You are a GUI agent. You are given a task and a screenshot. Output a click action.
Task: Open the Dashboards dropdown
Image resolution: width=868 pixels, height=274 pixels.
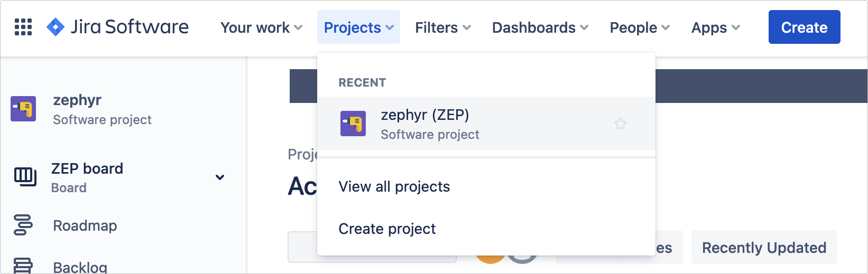coord(540,27)
